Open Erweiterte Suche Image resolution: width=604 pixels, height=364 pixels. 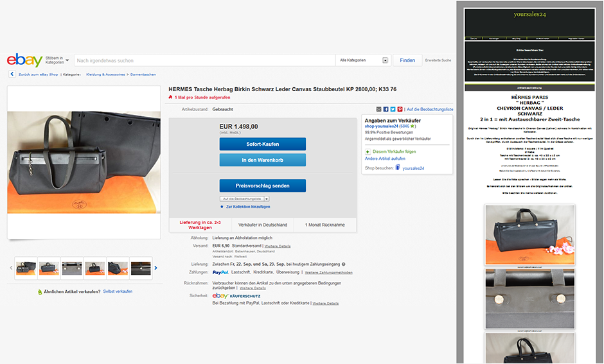[438, 60]
